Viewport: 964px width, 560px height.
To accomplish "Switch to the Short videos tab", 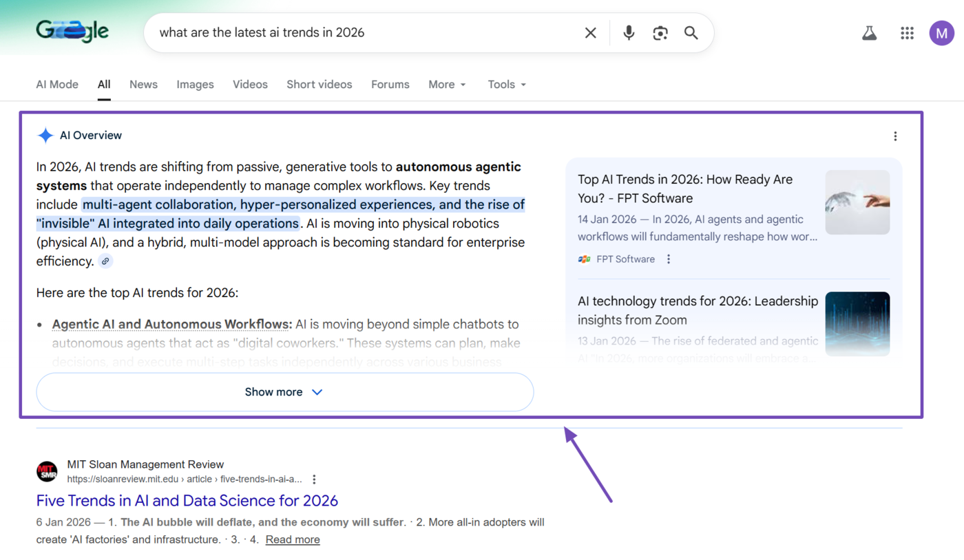I will (x=319, y=85).
